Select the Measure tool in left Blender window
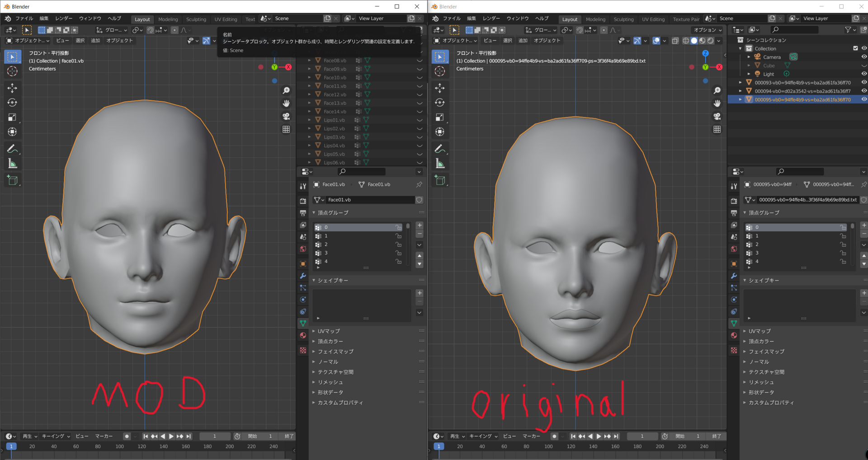The image size is (868, 460). 12,164
